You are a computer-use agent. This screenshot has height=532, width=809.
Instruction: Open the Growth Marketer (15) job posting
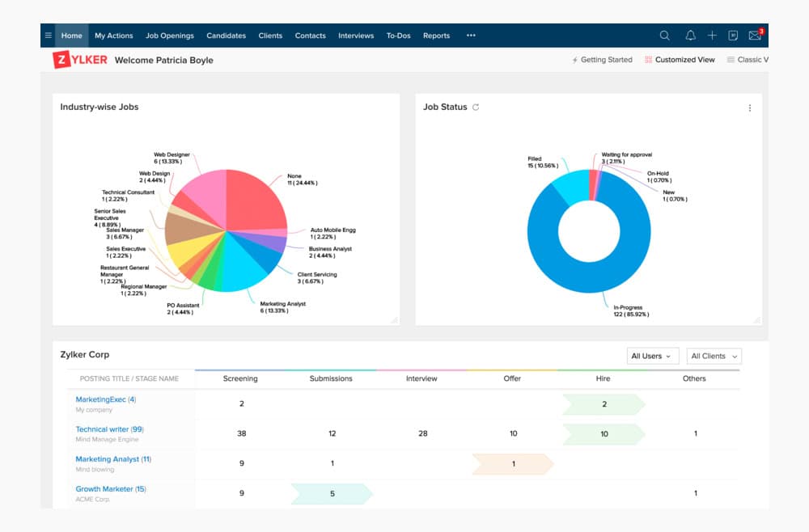(111, 489)
